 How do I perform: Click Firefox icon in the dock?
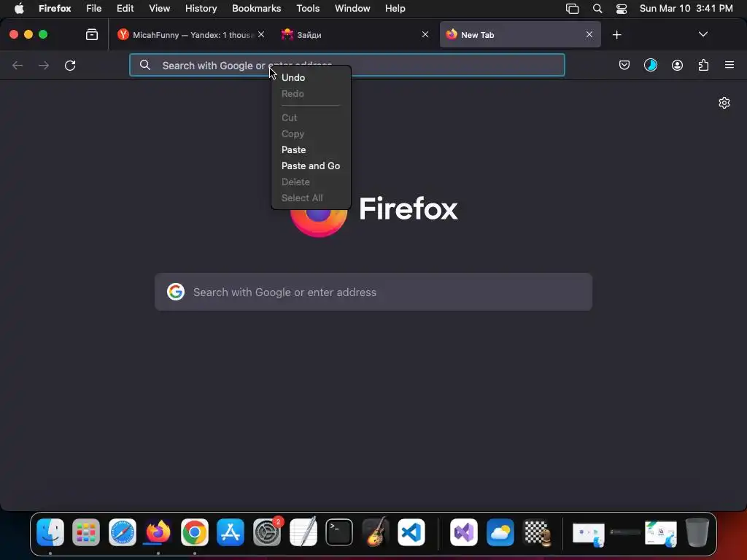[x=158, y=532]
